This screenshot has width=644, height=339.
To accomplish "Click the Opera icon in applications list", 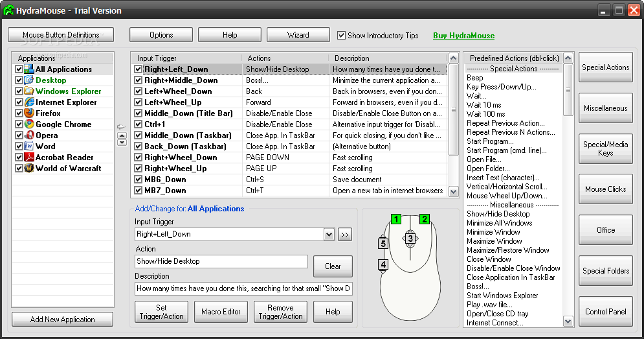I will click(28, 135).
